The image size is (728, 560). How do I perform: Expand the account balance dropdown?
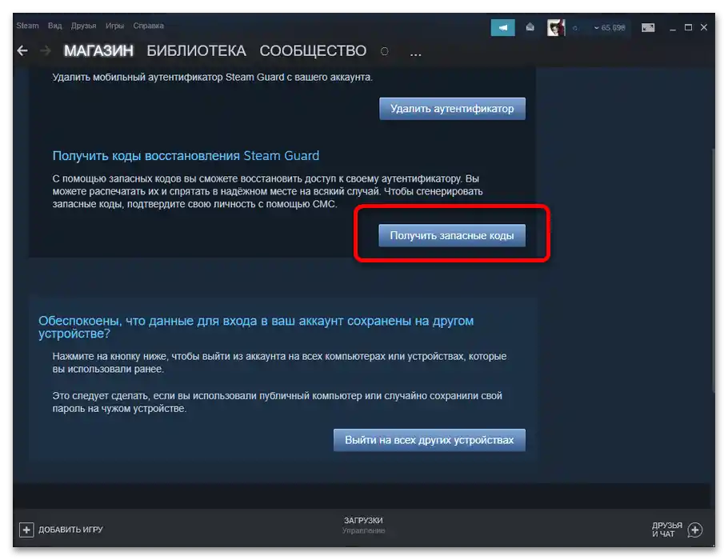609,28
